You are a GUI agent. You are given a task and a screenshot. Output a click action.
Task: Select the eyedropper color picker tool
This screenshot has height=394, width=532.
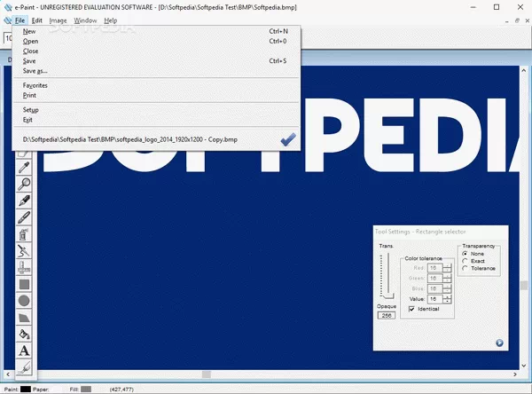click(x=24, y=168)
